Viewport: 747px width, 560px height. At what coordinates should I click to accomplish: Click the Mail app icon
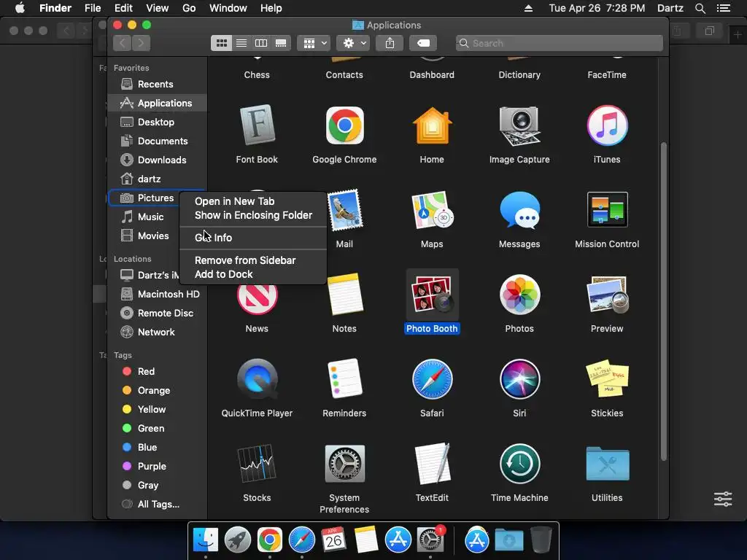pyautogui.click(x=345, y=211)
